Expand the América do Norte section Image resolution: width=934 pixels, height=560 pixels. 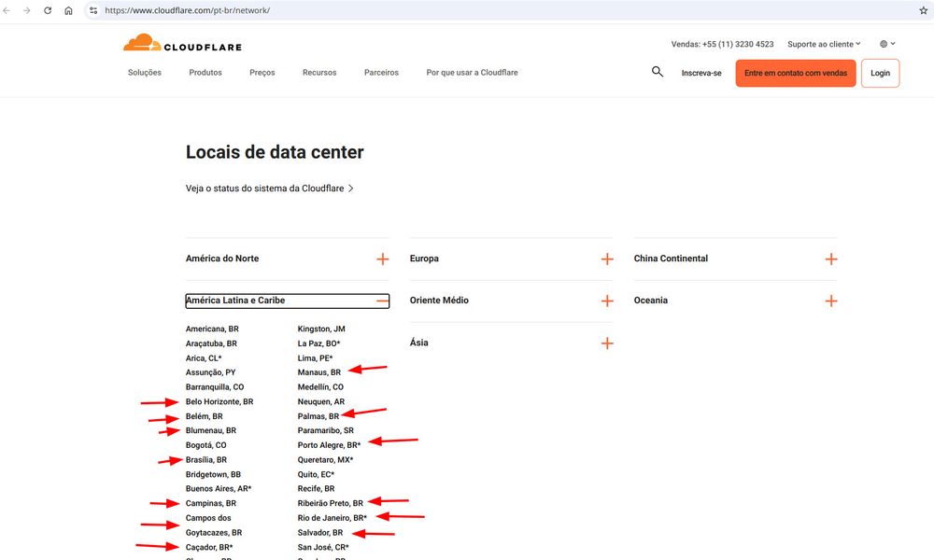[x=287, y=259]
